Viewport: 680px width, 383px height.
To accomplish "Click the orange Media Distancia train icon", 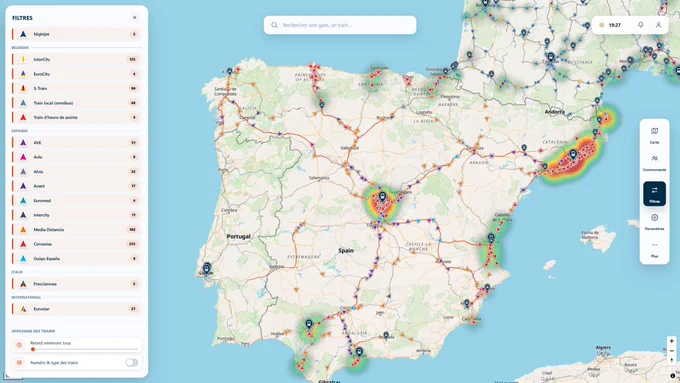I will 23,230.
